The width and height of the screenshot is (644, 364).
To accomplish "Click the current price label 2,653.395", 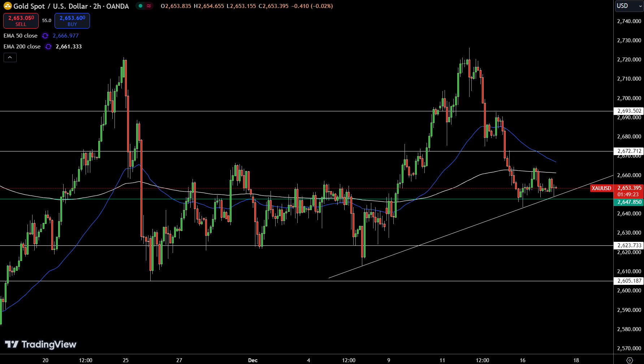I will click(x=629, y=188).
